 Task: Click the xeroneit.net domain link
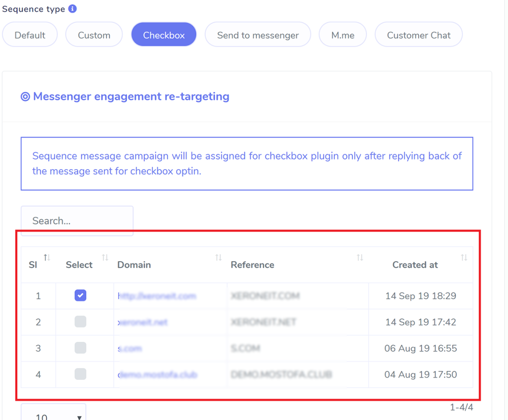click(142, 322)
